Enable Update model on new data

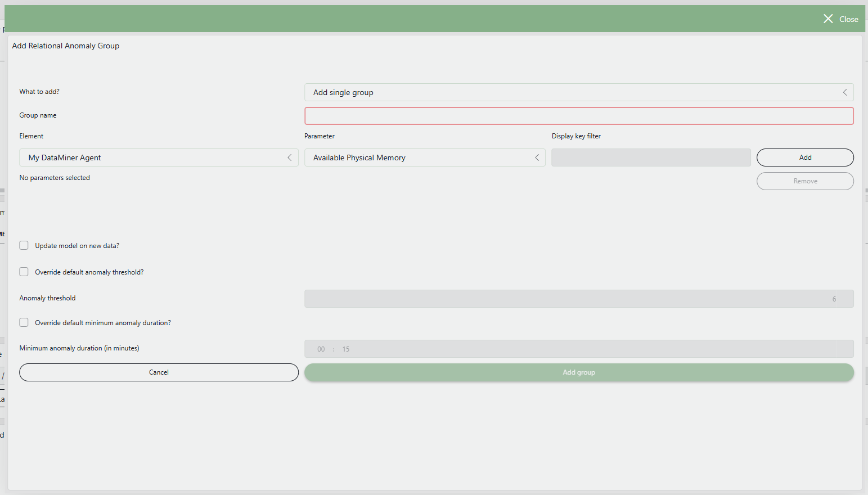click(24, 245)
